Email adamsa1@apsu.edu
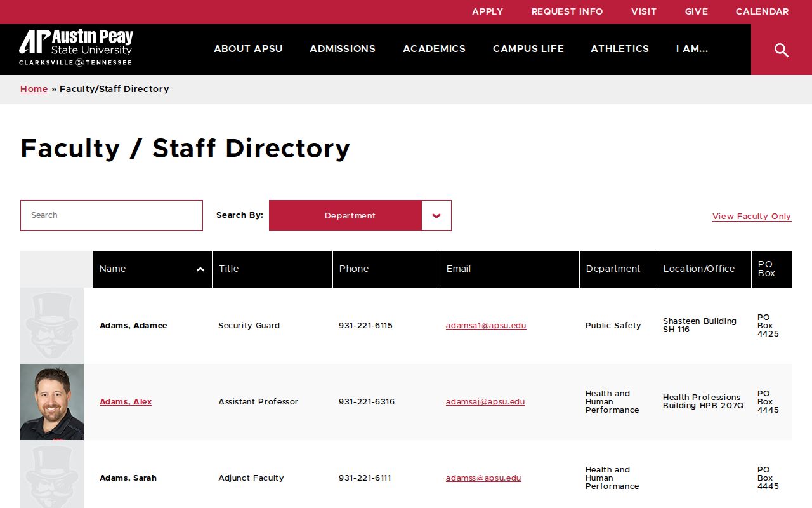 [486, 326]
